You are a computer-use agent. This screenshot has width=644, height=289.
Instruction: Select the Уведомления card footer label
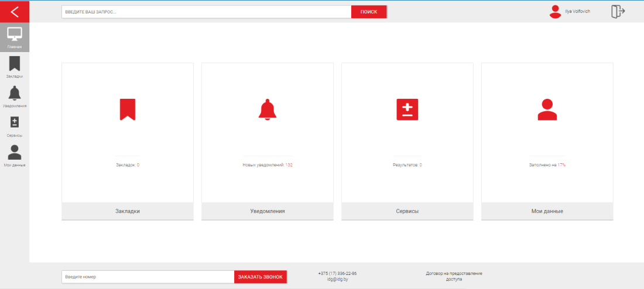coord(268,211)
